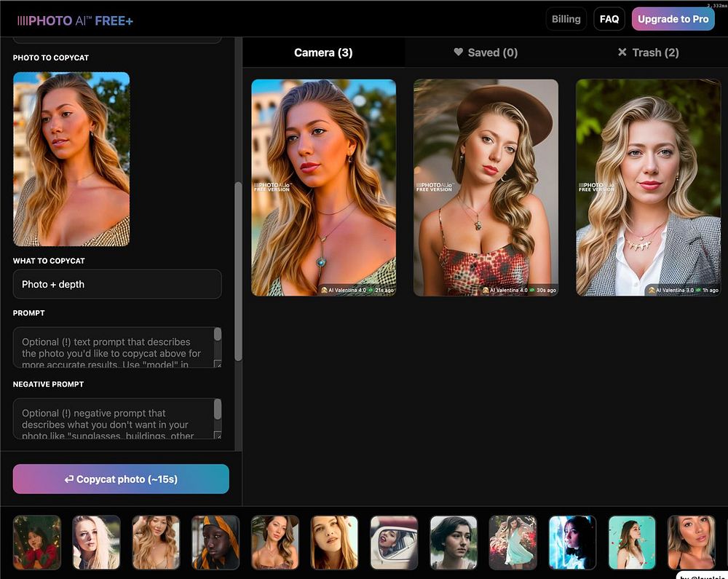Screen dimensions: 728x579
Task: Open generated photo with brown hat
Action: tap(486, 188)
